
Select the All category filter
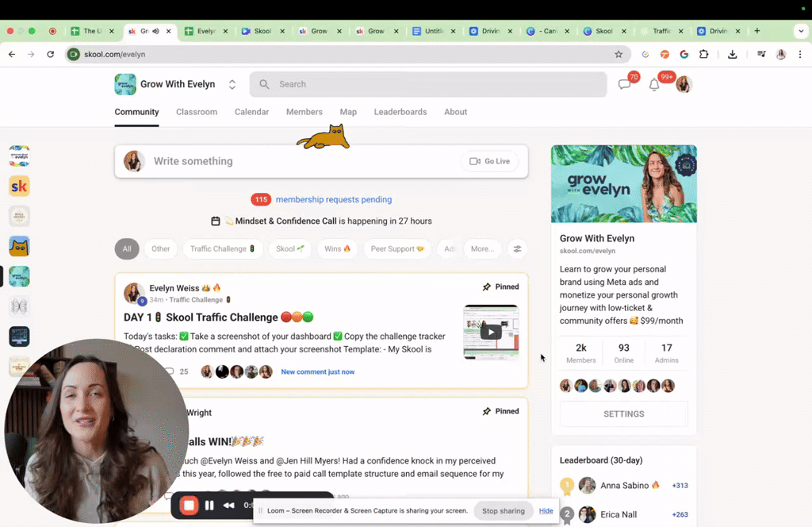[x=127, y=248]
